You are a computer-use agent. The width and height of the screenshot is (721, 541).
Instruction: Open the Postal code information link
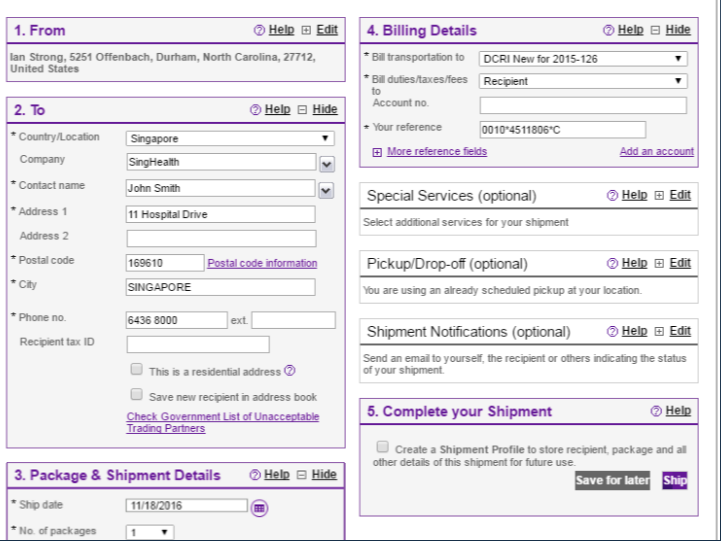coord(262,263)
